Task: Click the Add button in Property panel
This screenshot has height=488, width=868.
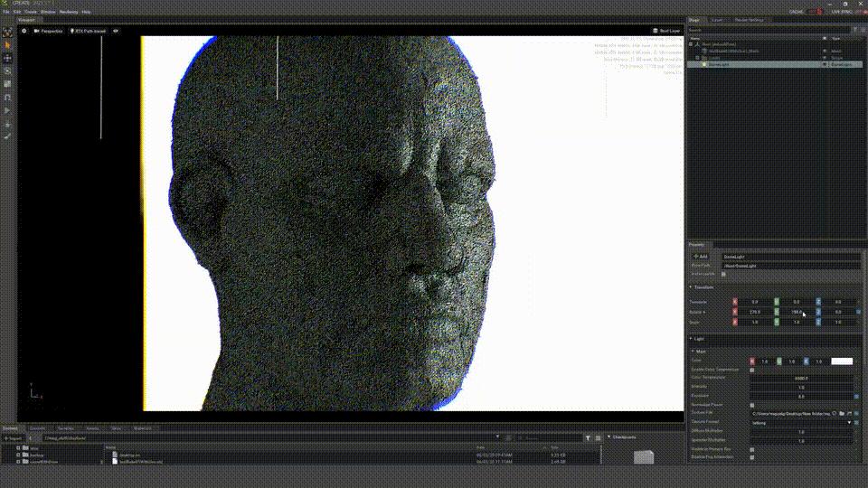Action: pos(700,256)
